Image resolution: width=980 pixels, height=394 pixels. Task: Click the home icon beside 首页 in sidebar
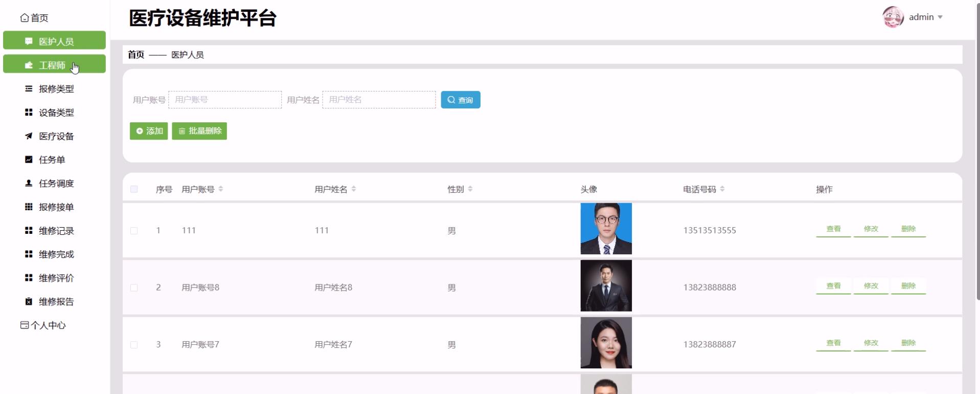(25, 18)
